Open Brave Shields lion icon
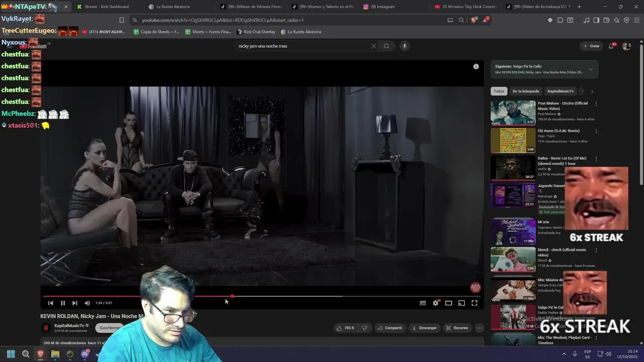Screen dimensions: 644x362 [x=474, y=20]
